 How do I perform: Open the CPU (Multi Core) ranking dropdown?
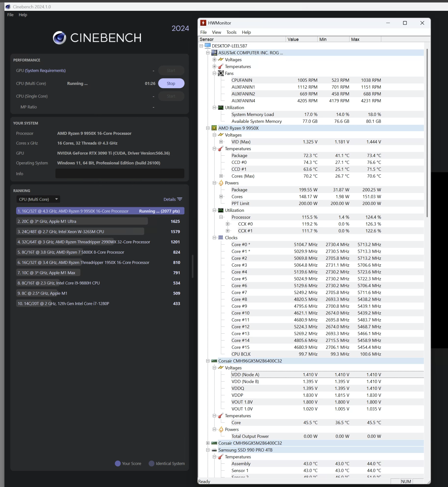pos(38,199)
